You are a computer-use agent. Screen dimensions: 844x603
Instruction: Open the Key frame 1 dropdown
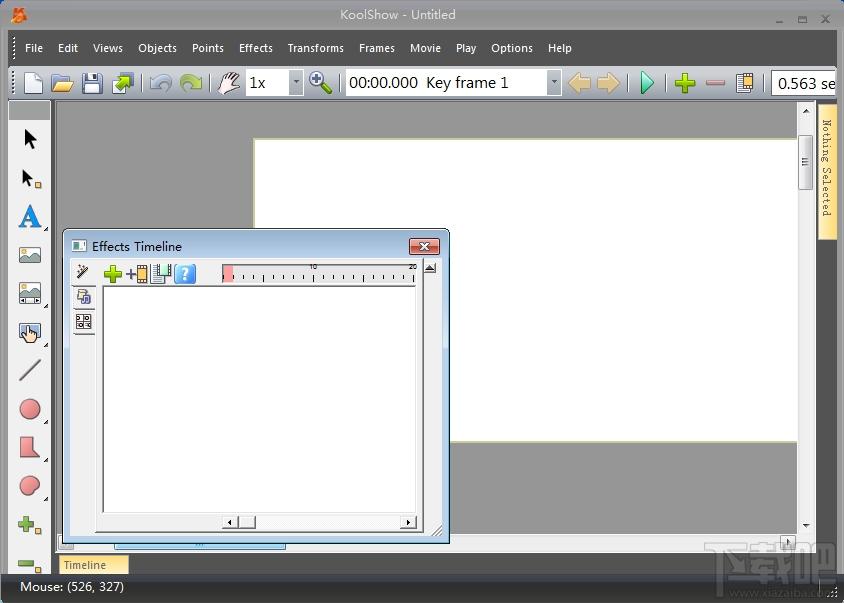tap(554, 83)
